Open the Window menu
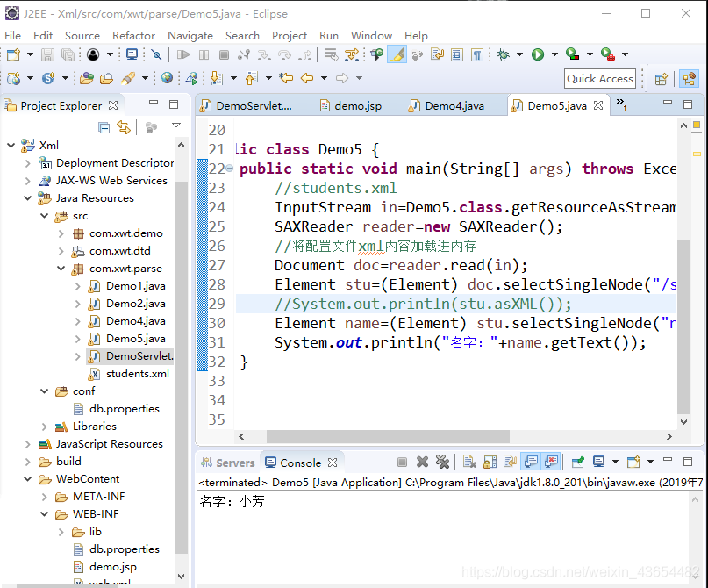The height and width of the screenshot is (588, 708). point(372,36)
